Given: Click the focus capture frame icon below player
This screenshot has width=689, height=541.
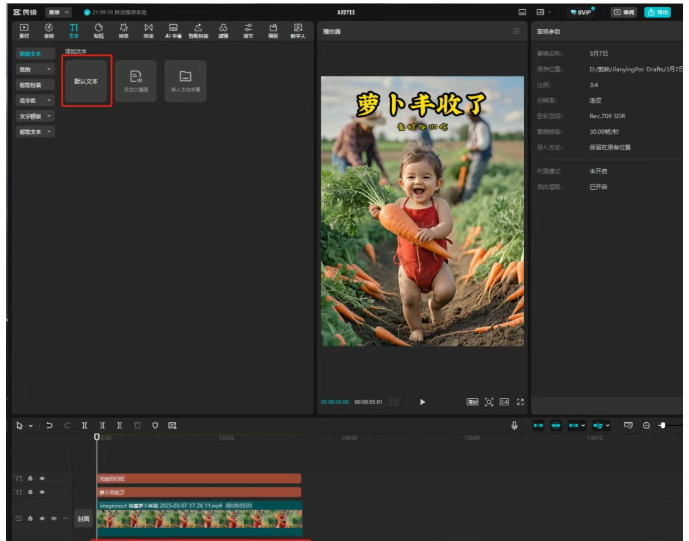Looking at the screenshot, I should 489,402.
